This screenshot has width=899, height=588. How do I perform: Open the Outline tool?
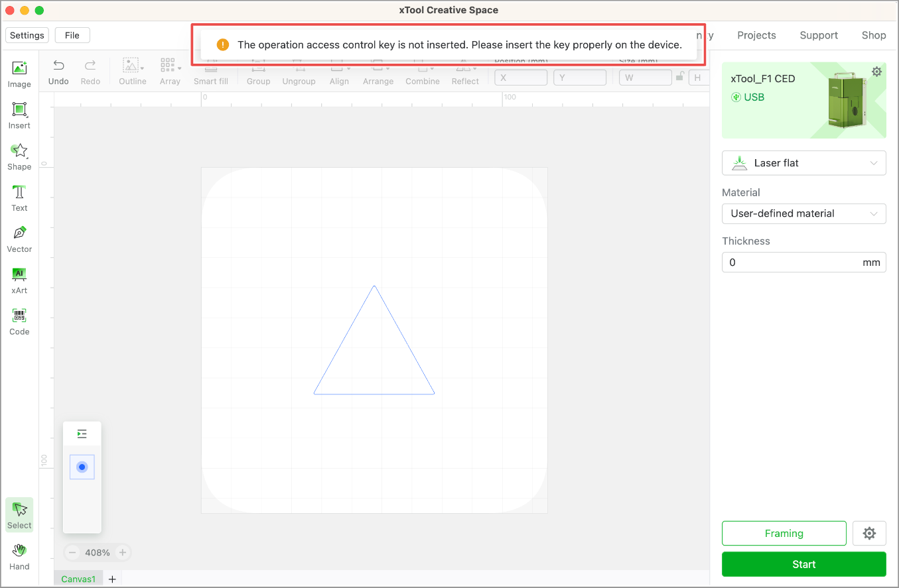coord(133,72)
